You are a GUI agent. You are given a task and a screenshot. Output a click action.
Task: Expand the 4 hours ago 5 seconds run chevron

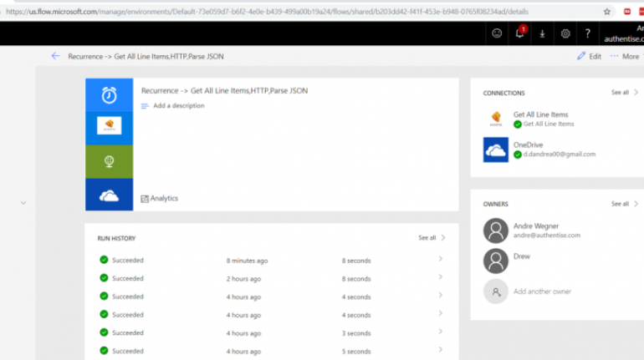click(440, 349)
